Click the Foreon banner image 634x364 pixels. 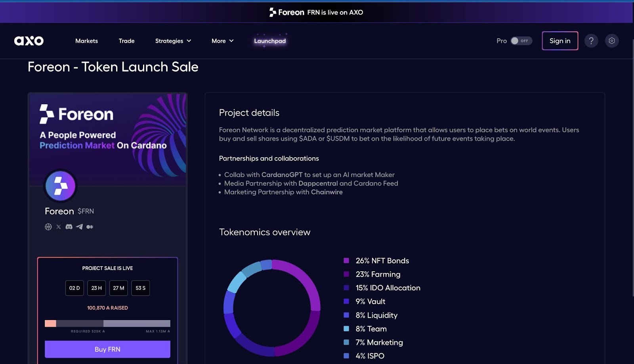(108, 139)
